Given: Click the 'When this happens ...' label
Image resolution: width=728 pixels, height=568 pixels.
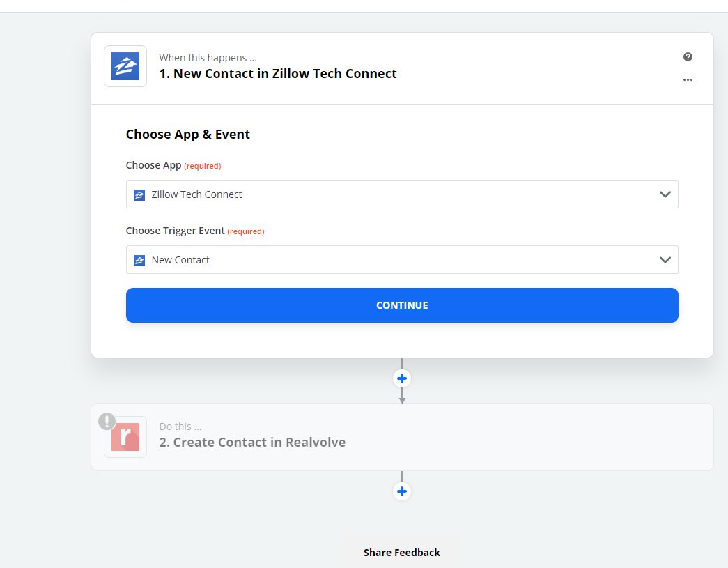Looking at the screenshot, I should [208, 58].
